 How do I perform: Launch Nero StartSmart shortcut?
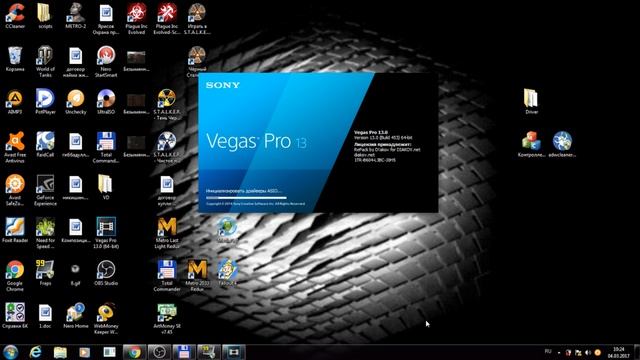pos(106,61)
